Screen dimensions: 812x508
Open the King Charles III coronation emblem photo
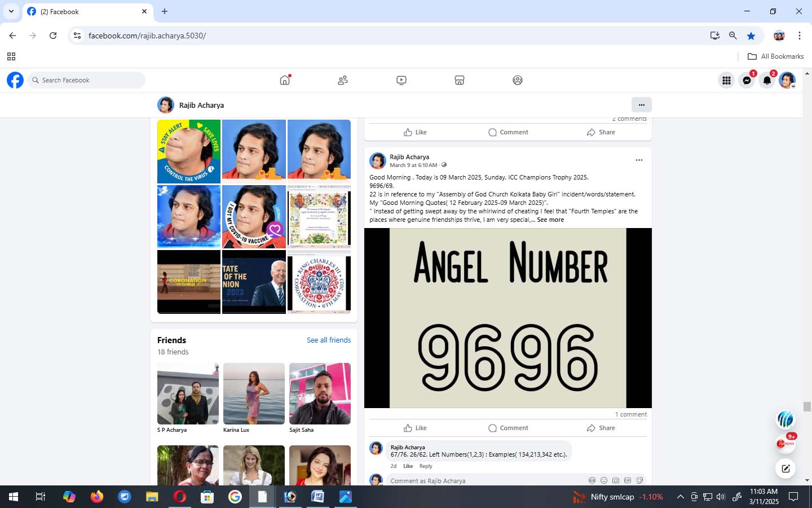[x=319, y=282]
